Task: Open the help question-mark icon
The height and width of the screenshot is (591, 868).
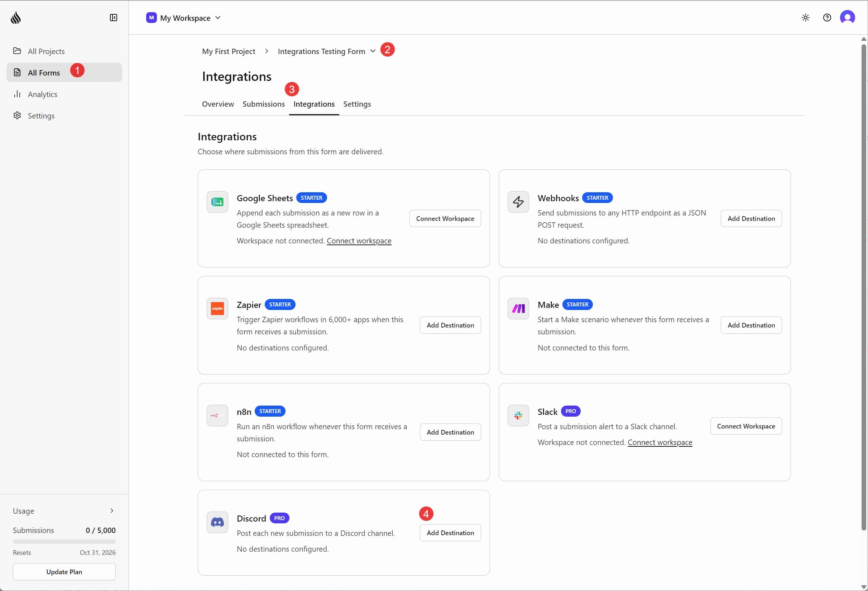Action: (826, 18)
